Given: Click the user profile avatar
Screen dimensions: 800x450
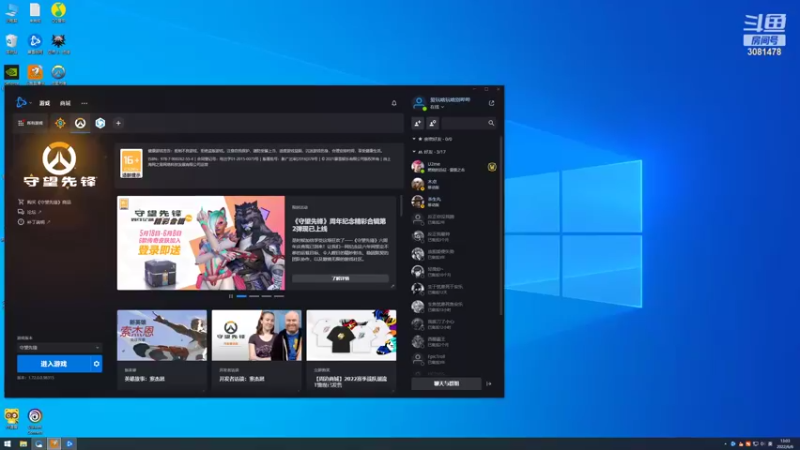Looking at the screenshot, I should click(x=419, y=103).
